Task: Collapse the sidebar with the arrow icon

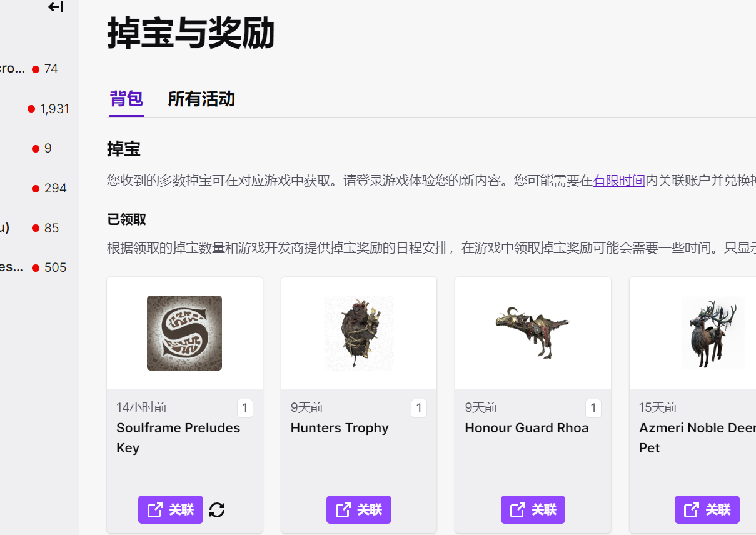Action: tap(56, 7)
